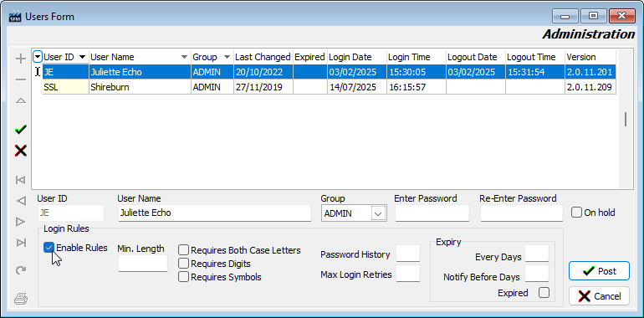Open the User Name column filter arrow

(184, 57)
